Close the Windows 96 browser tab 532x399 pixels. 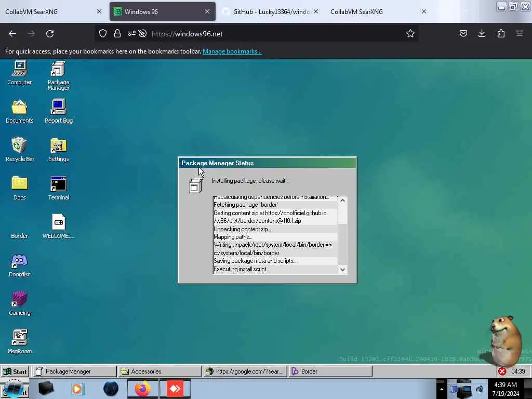pyautogui.click(x=207, y=11)
